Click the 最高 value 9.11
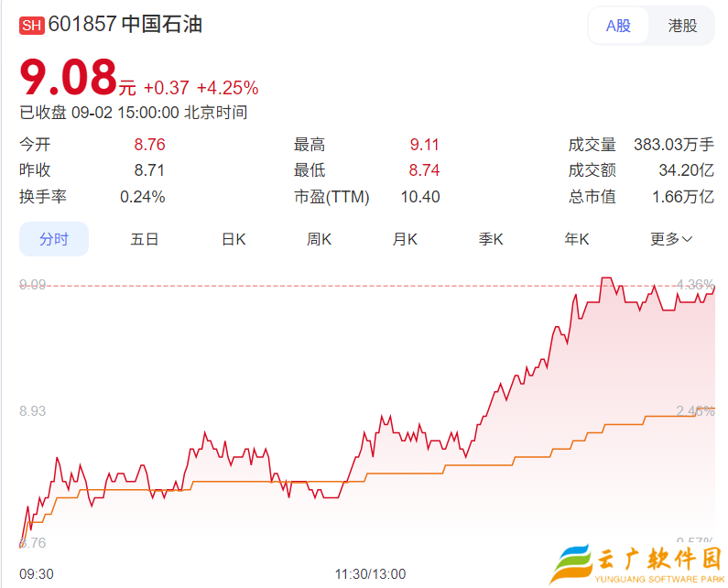This screenshot has height=588, width=728. (x=424, y=145)
